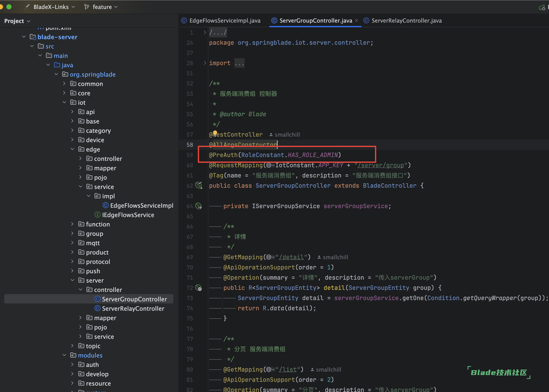The width and height of the screenshot is (549, 392).
Task: Expand the folded import block
Action: tap(205, 63)
